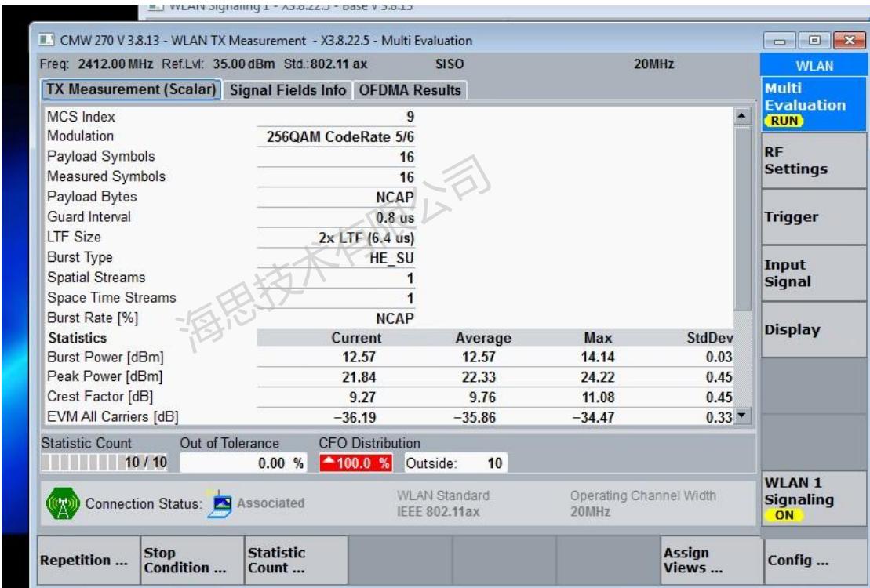Click the Measured Symbols row label
The width and height of the screenshot is (870, 588).
pos(106,176)
